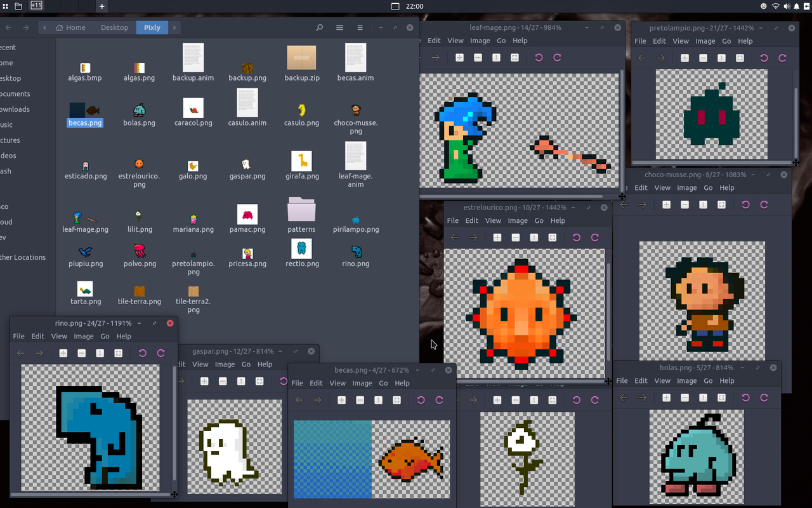Select the pamac.png file
Screen dimensions: 812x508
(247, 218)
